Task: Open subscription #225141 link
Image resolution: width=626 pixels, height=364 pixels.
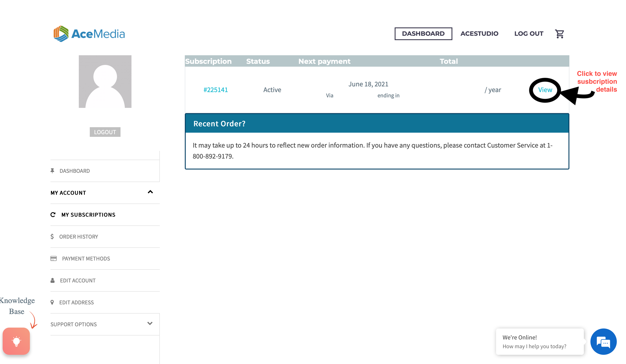Action: [x=216, y=90]
